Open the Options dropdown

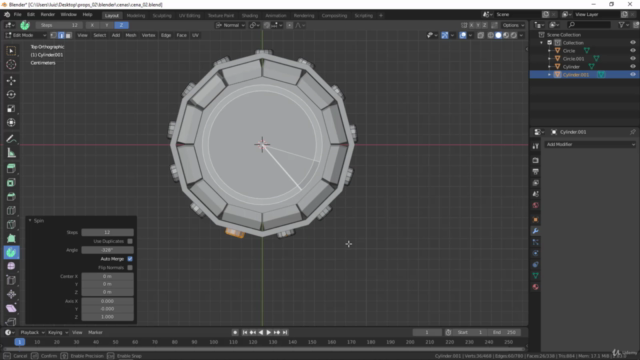513,25
